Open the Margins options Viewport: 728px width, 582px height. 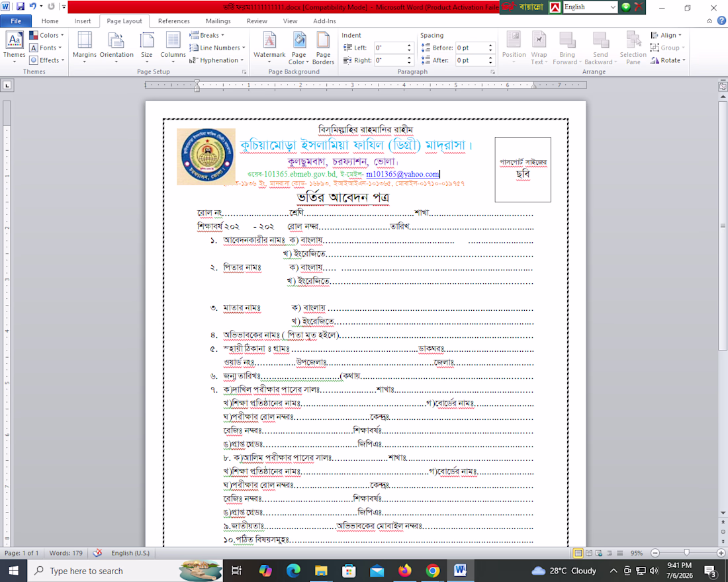(x=85, y=48)
